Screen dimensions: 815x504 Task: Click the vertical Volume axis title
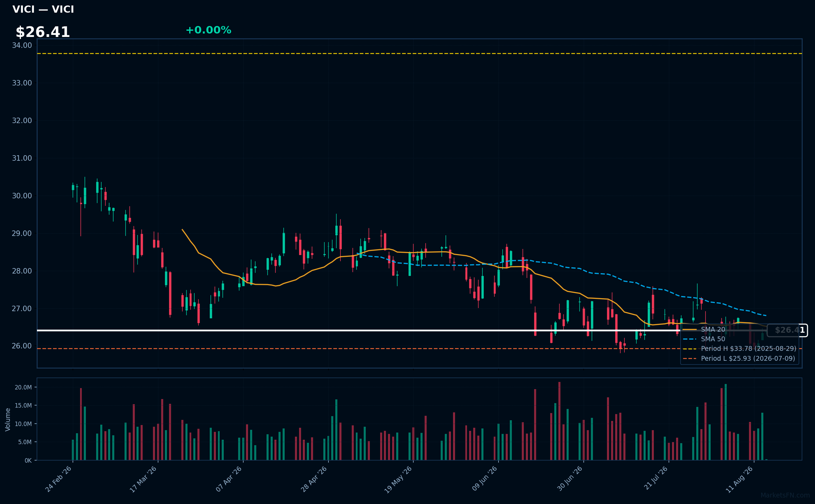8,420
